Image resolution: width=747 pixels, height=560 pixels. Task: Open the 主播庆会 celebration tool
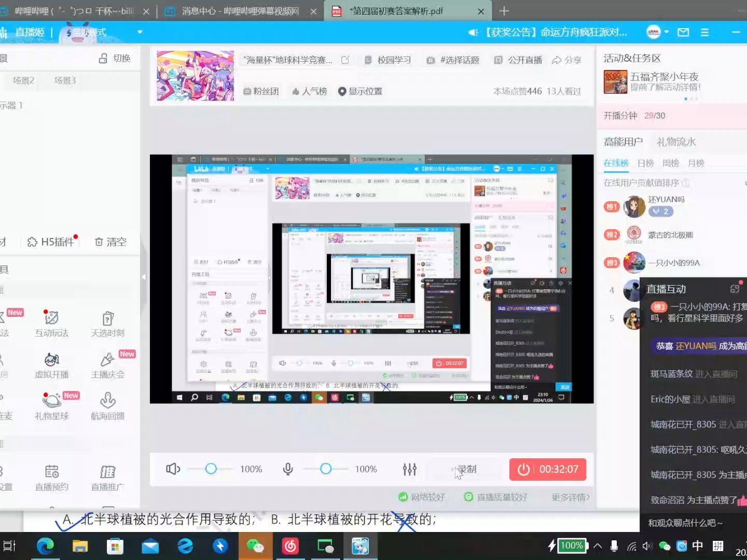click(x=107, y=365)
